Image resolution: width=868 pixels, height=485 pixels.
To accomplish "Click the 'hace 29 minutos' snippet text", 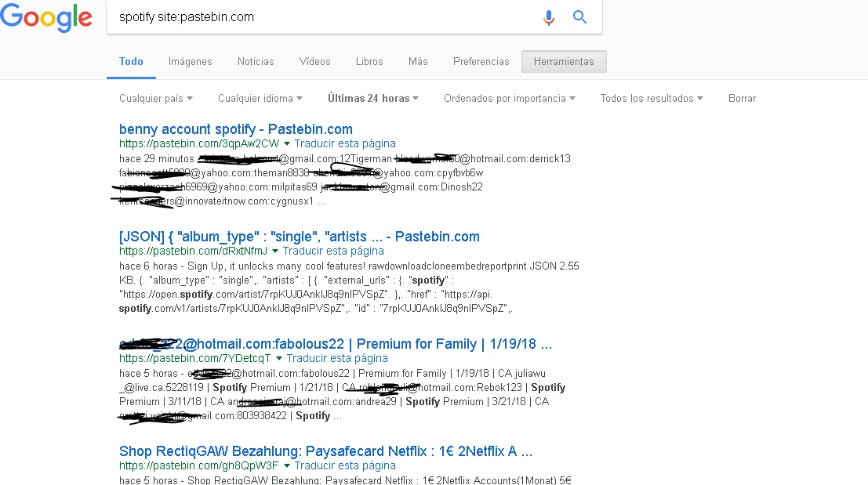I will [x=156, y=159].
